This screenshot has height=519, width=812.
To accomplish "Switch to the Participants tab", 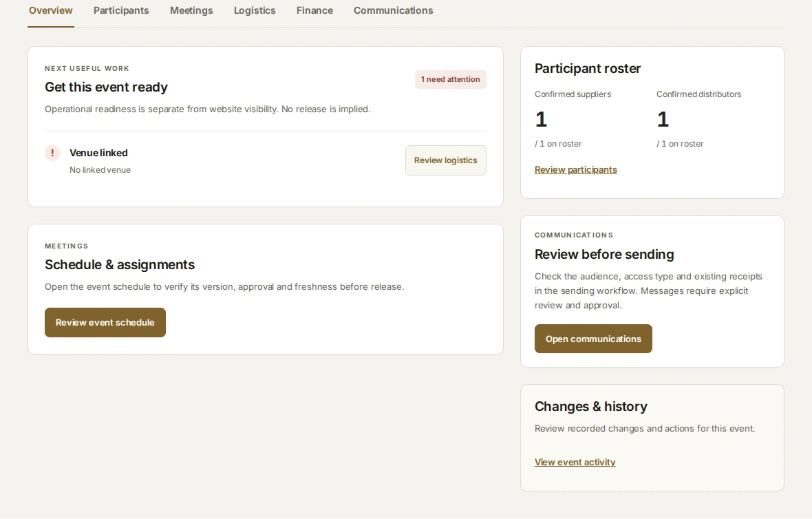I will (x=121, y=11).
